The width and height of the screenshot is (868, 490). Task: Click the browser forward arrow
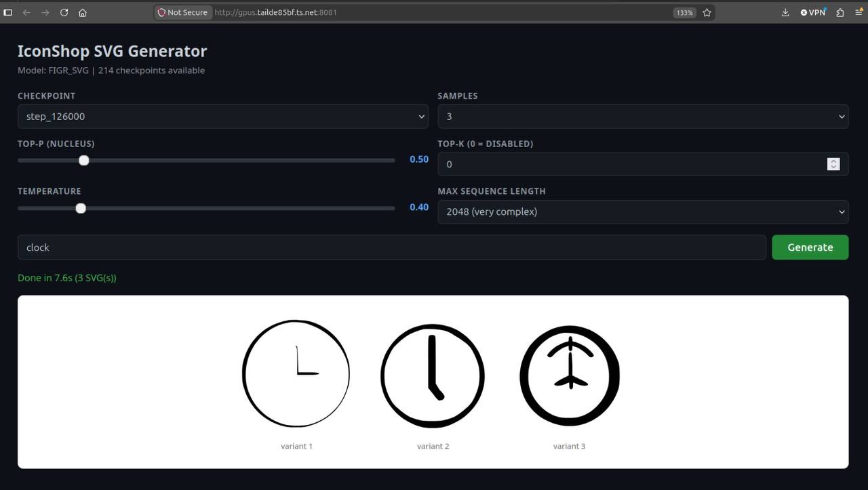click(x=45, y=12)
